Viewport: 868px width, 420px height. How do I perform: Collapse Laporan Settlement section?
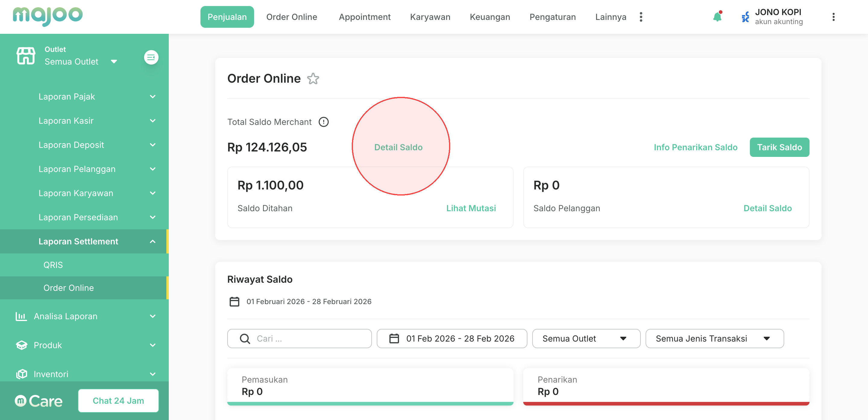pyautogui.click(x=152, y=241)
